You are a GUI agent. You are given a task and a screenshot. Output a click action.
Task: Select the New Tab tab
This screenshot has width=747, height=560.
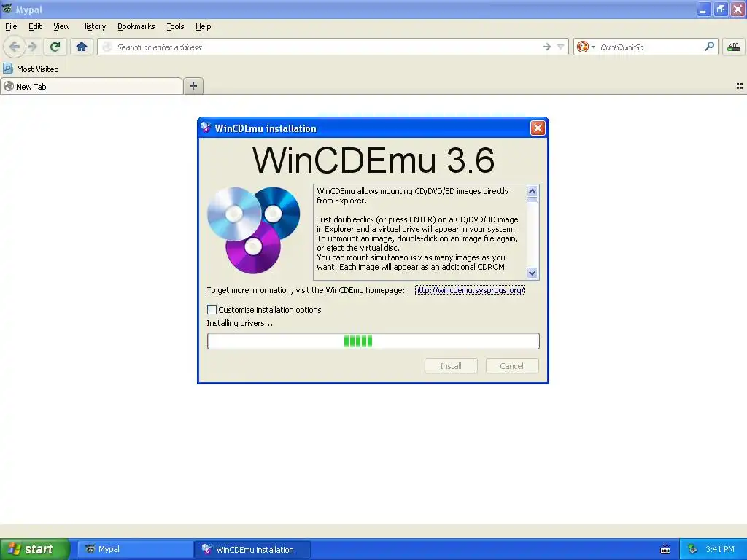click(91, 86)
